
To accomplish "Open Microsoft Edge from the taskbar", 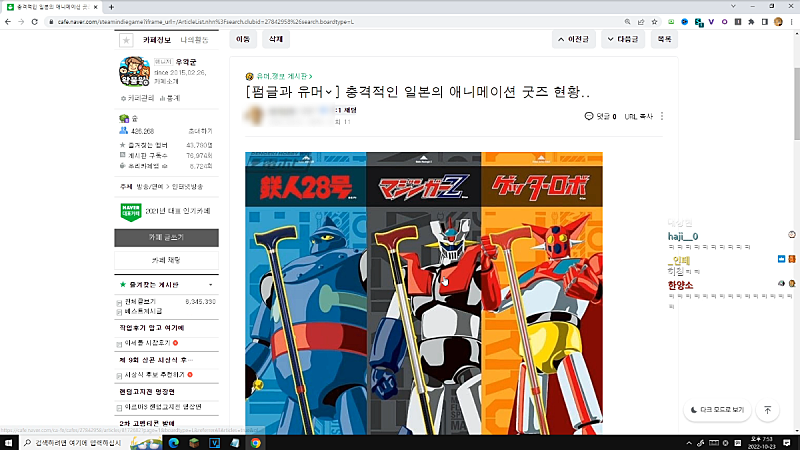I will click(173, 442).
